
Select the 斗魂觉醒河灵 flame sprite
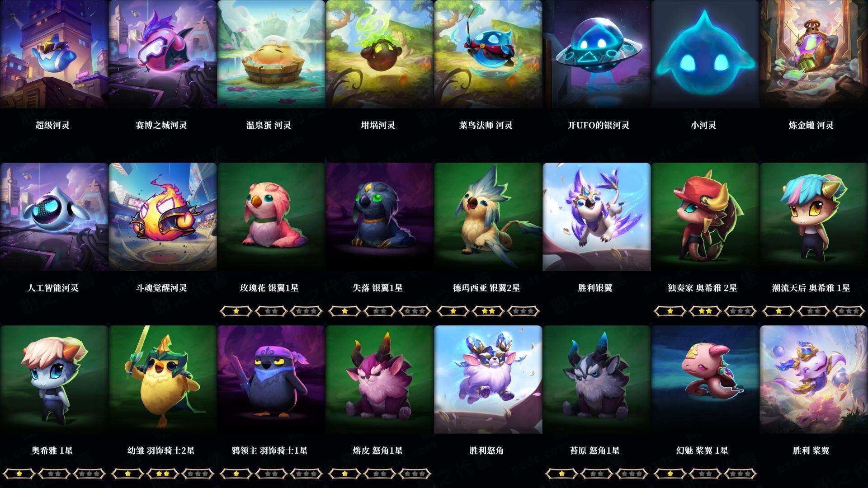(x=162, y=217)
